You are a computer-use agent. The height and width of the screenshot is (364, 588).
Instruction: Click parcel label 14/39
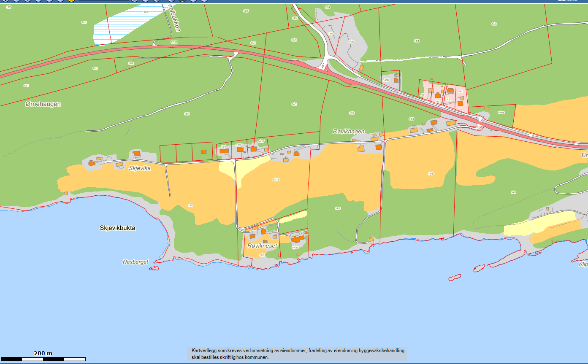295,248
